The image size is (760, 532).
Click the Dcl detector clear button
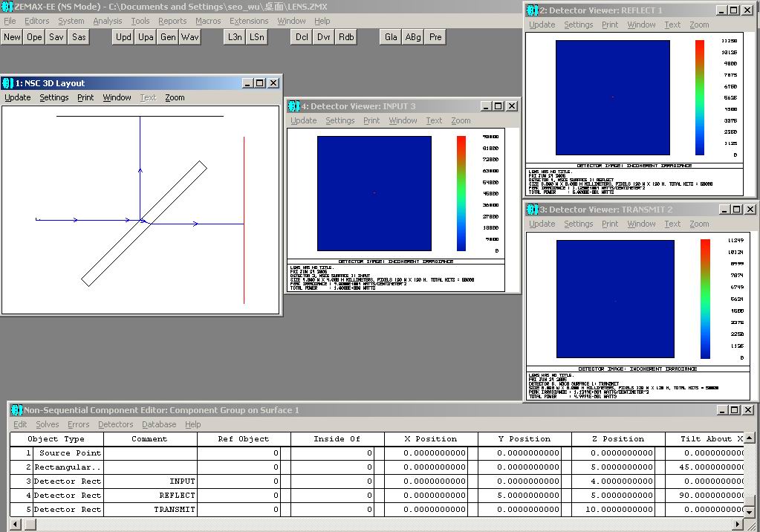(x=302, y=37)
